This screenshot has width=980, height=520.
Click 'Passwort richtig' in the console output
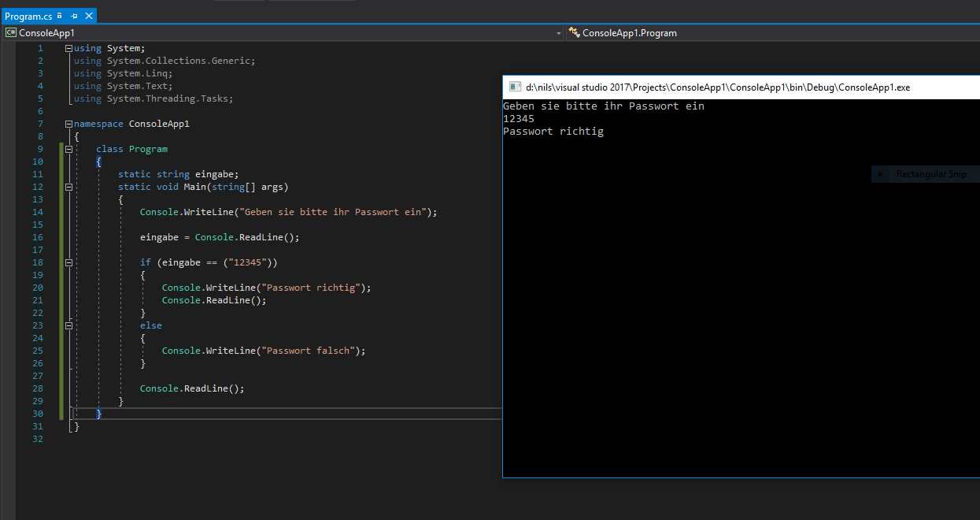pos(553,132)
